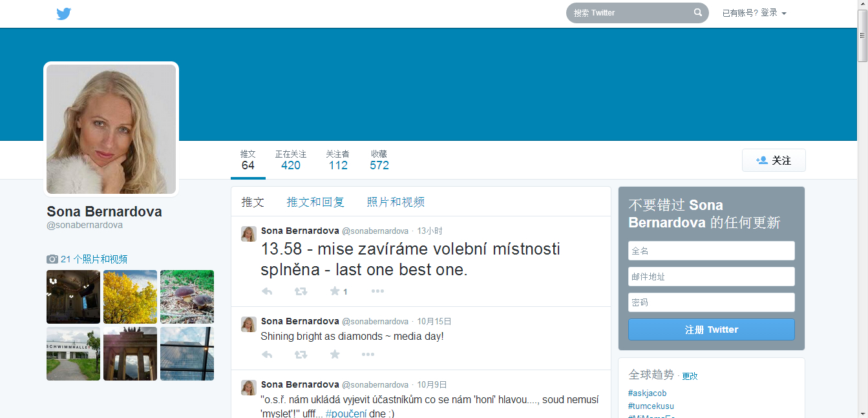
Task: Switch to the 推文 timeline tab
Action: 253,202
